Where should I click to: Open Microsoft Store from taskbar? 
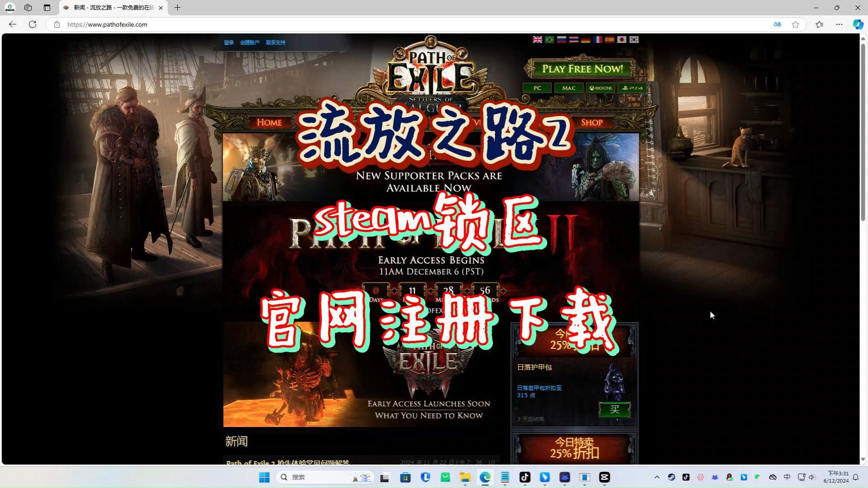[x=406, y=477]
